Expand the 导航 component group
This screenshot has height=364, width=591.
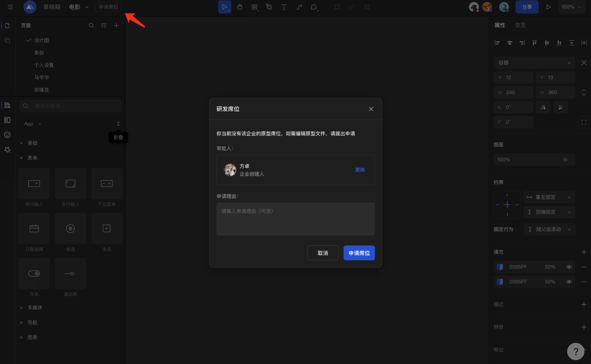pos(21,323)
